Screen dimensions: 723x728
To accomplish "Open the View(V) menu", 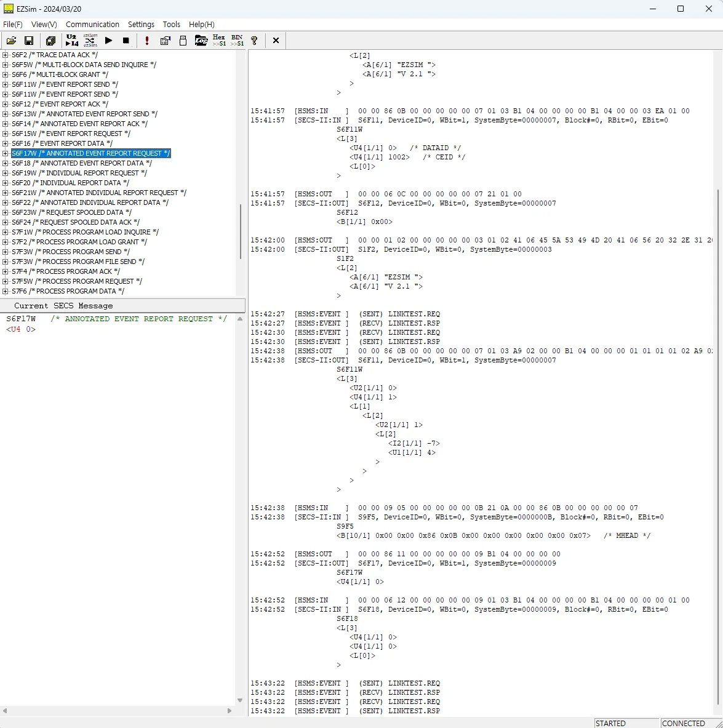I will pos(44,24).
